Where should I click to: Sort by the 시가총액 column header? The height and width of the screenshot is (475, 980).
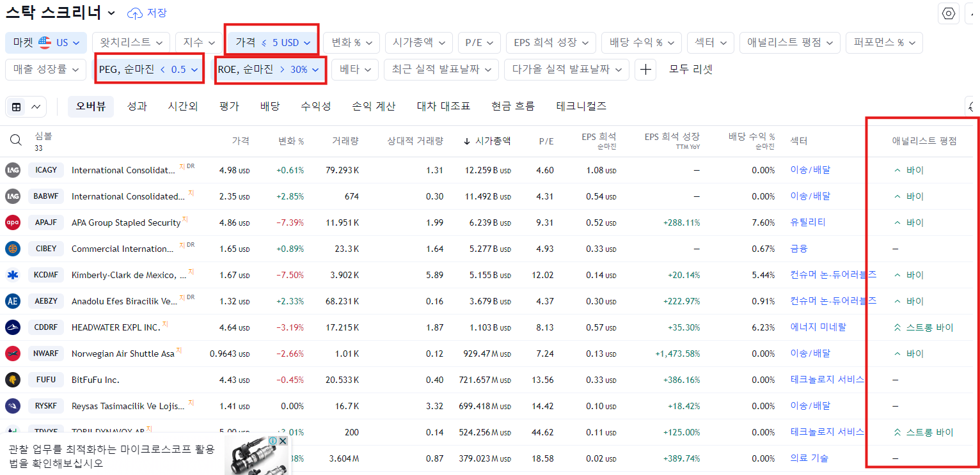click(487, 141)
